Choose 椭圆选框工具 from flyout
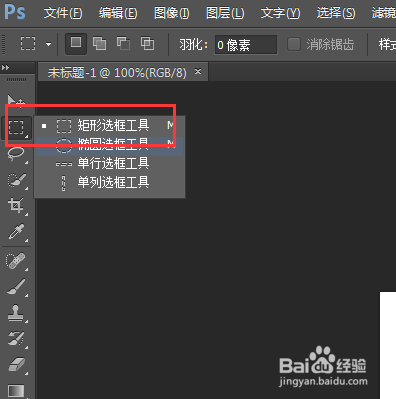Image resolution: width=396 pixels, height=399 pixels. pyautogui.click(x=109, y=146)
